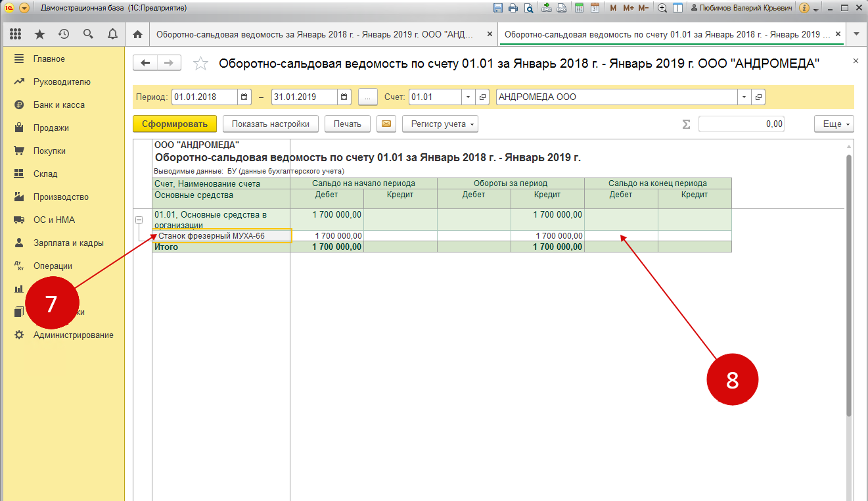The image size is (868, 501).
Task: Open Favorites via the star icon
Action: (x=39, y=34)
